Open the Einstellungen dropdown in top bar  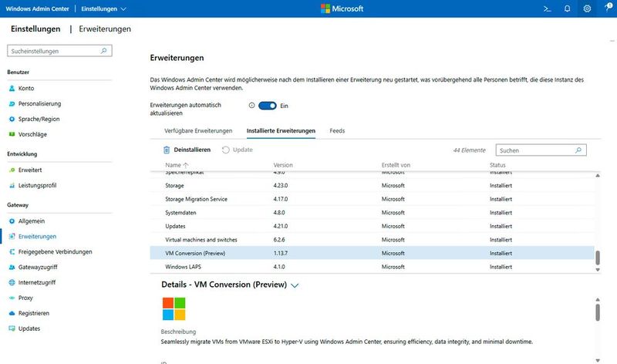click(103, 8)
